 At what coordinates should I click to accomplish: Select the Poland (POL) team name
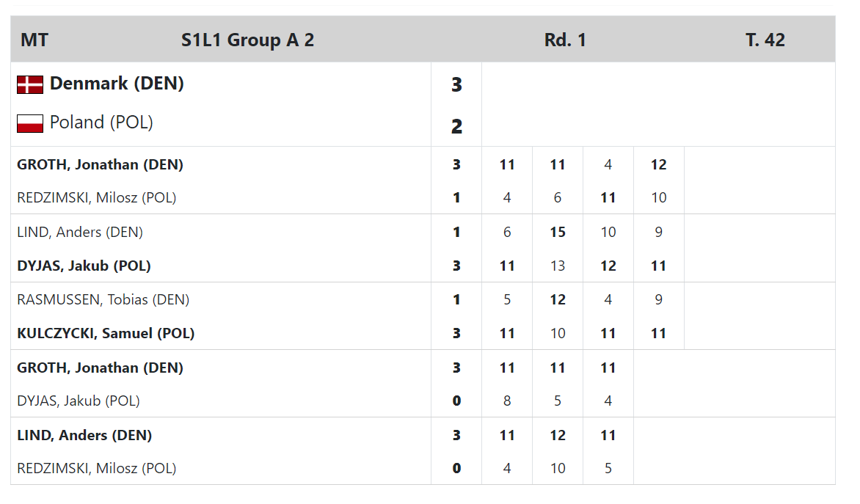point(101,123)
